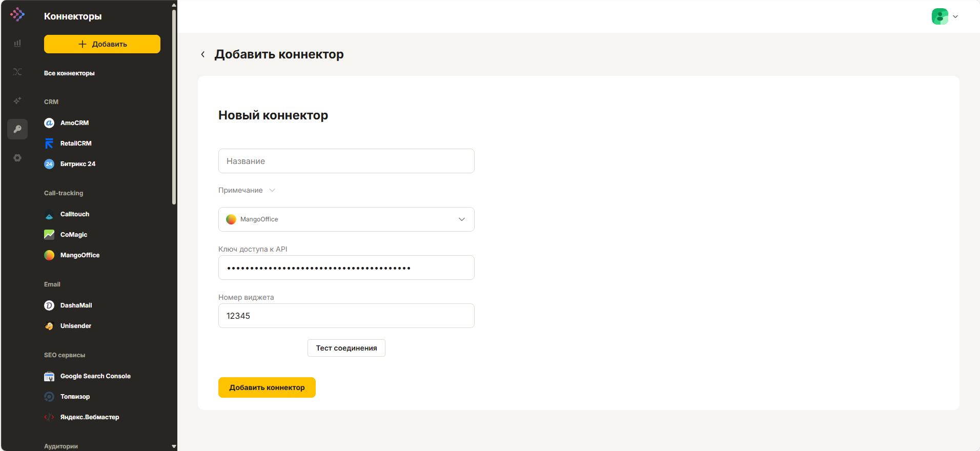Screen dimensions: 980x451
Task: Click the Тест соединения button
Action: click(346, 348)
